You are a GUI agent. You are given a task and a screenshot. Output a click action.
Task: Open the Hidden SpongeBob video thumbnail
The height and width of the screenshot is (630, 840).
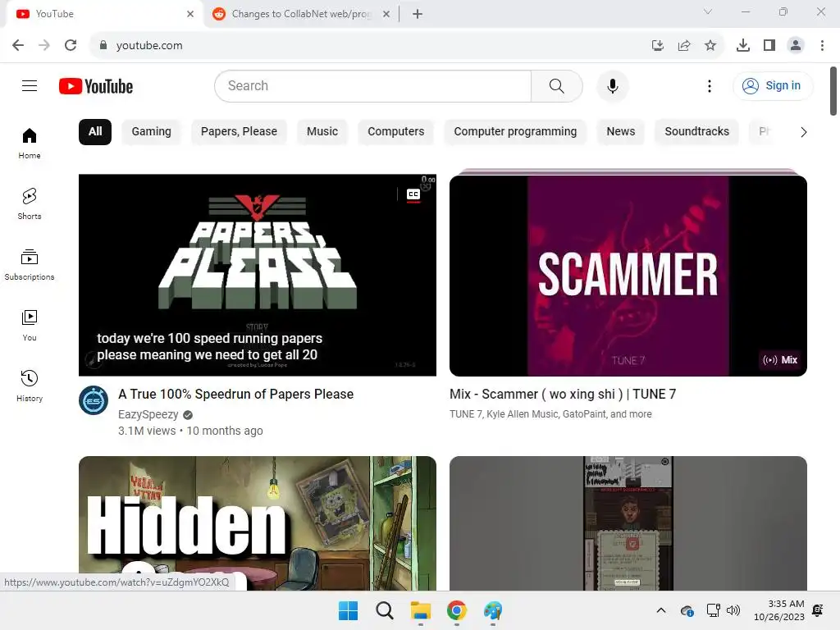point(257,523)
